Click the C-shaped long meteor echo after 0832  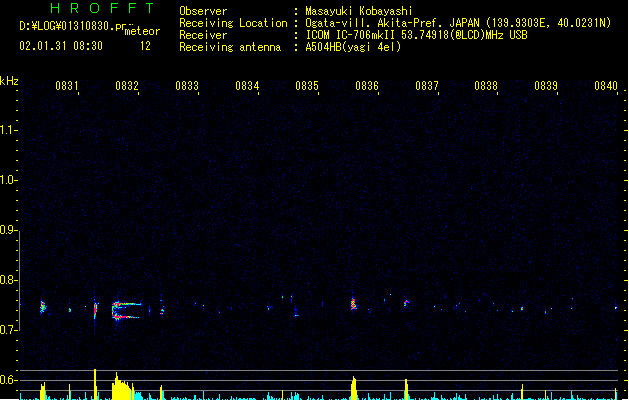[126, 311]
